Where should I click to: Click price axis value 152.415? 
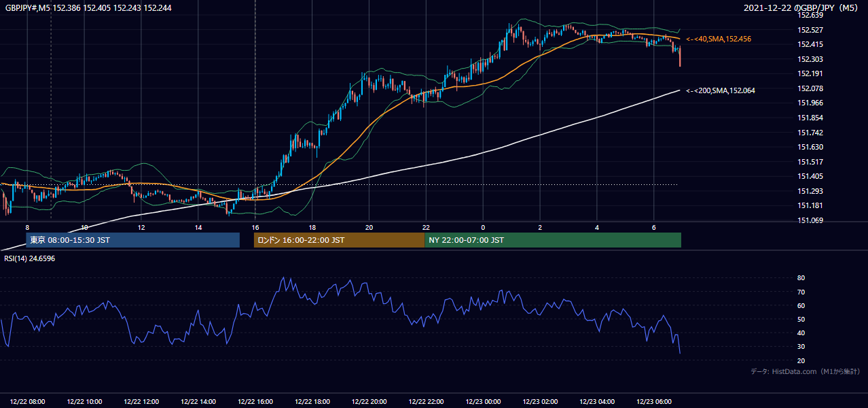(x=810, y=45)
